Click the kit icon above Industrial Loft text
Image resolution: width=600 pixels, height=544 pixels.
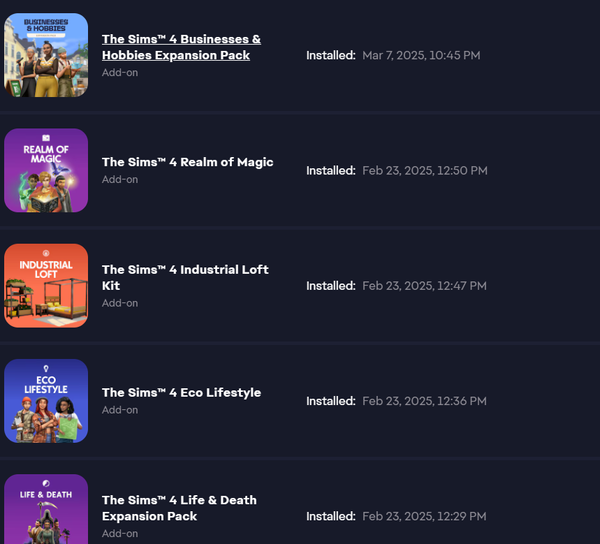tap(46, 253)
